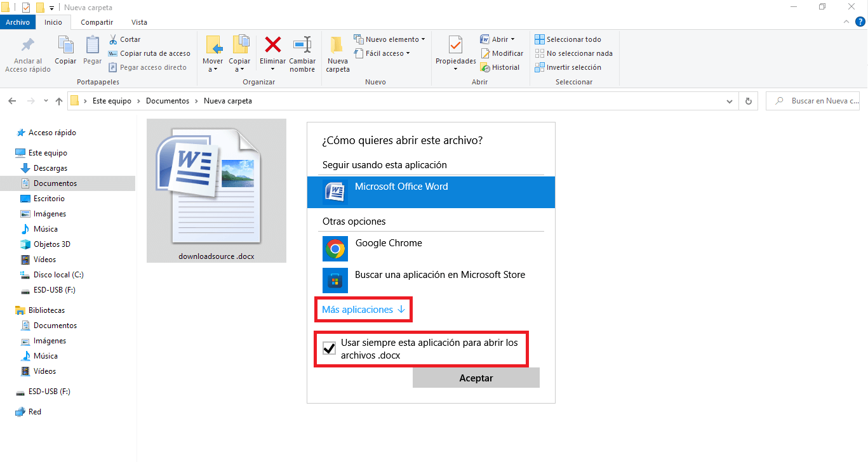Click the red Eliminar icon
Viewport: 868px width, 462px height.
coord(273,45)
